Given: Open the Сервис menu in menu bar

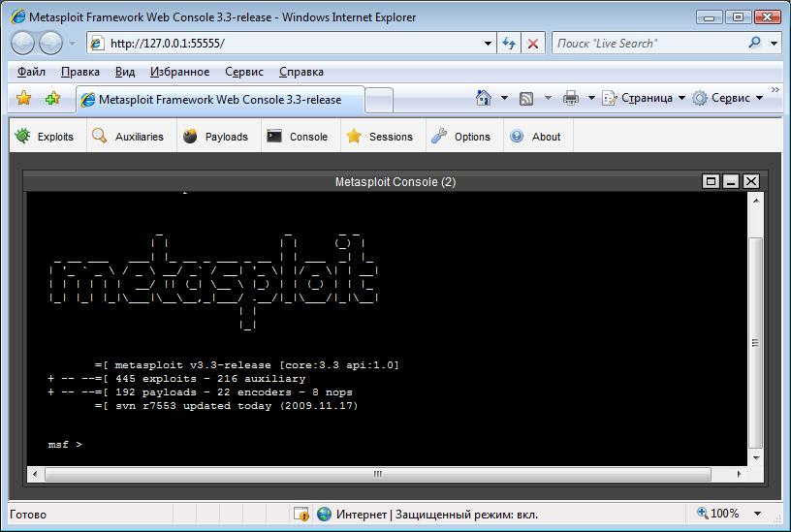Looking at the screenshot, I should (244, 72).
